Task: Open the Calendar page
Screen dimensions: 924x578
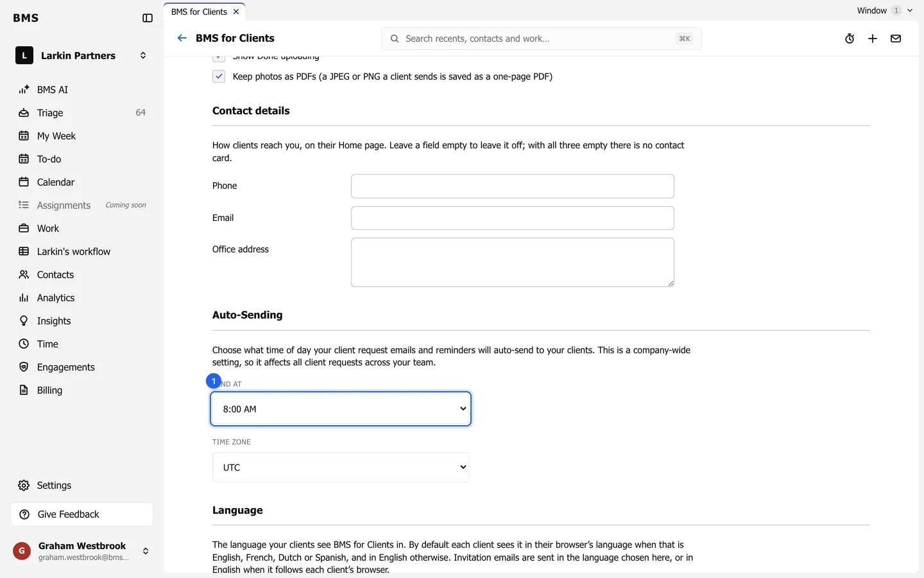Action: click(x=82, y=182)
